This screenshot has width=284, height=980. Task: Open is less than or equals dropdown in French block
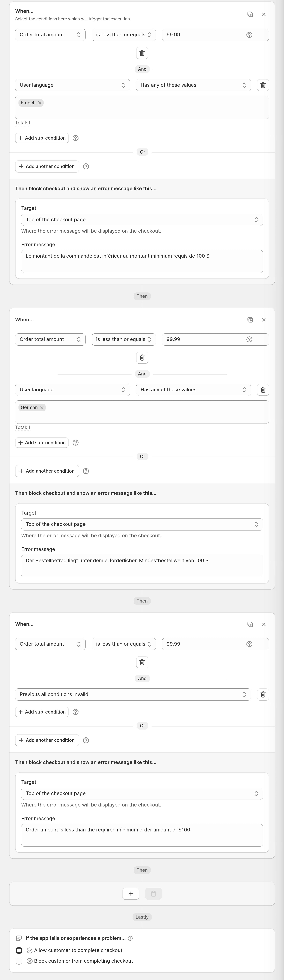click(124, 35)
